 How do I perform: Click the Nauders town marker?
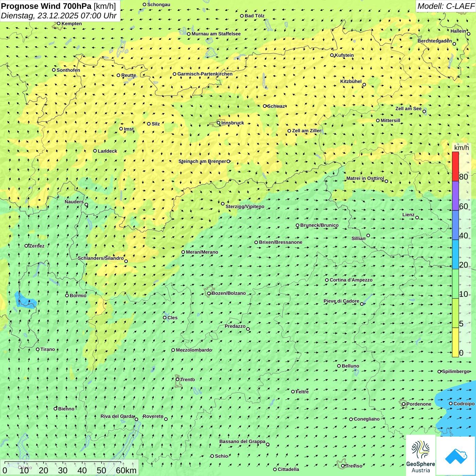coord(86,205)
